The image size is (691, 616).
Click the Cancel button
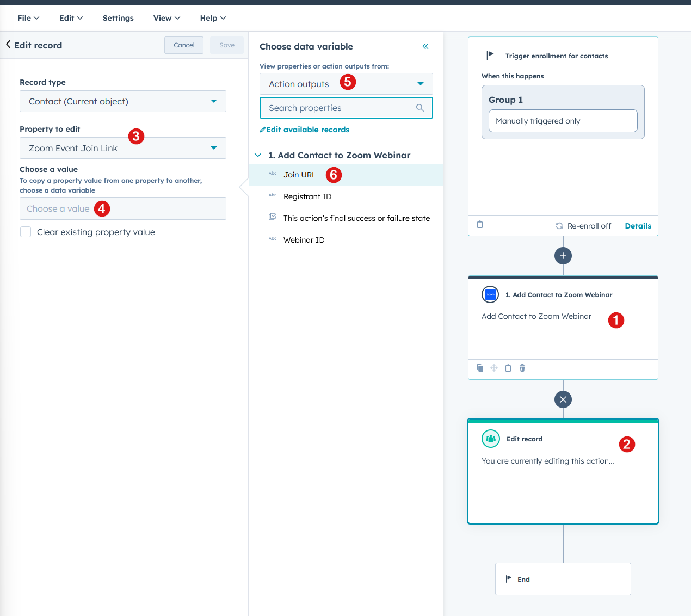184,45
